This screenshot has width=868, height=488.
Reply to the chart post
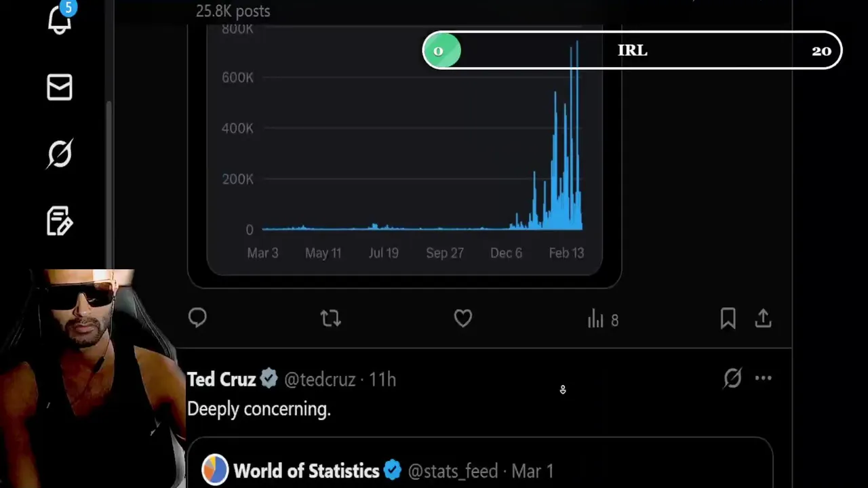pos(197,318)
